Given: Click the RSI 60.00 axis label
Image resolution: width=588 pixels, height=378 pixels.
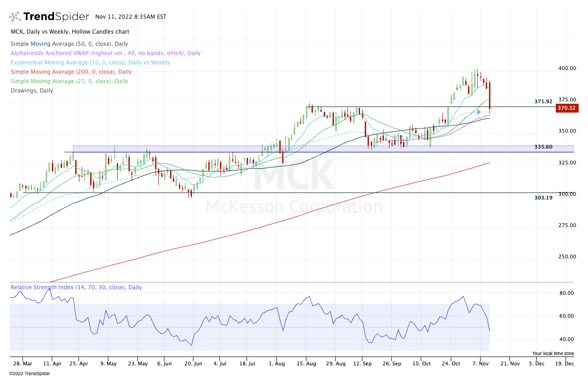Looking at the screenshot, I should coord(567,316).
